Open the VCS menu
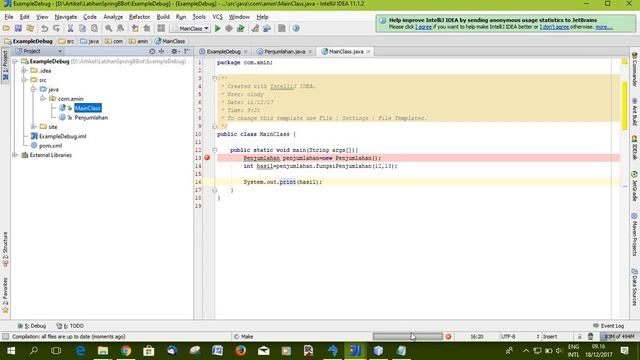This screenshot has width=640, height=360. [x=217, y=17]
